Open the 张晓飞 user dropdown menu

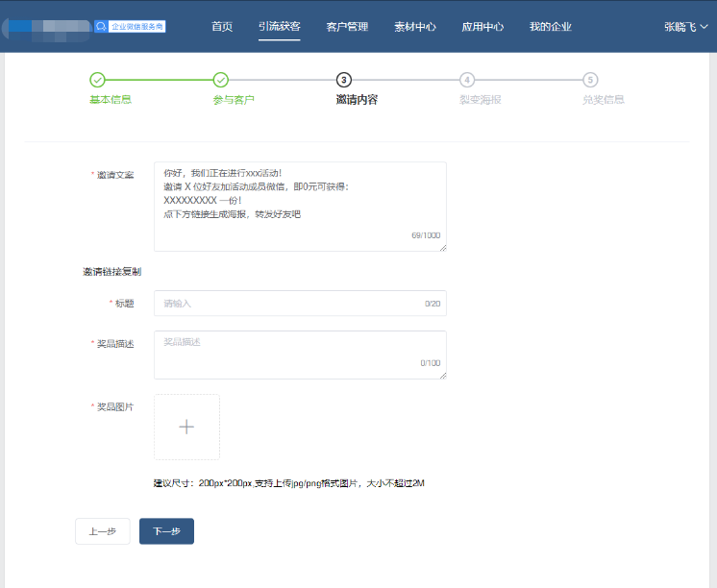pos(685,27)
